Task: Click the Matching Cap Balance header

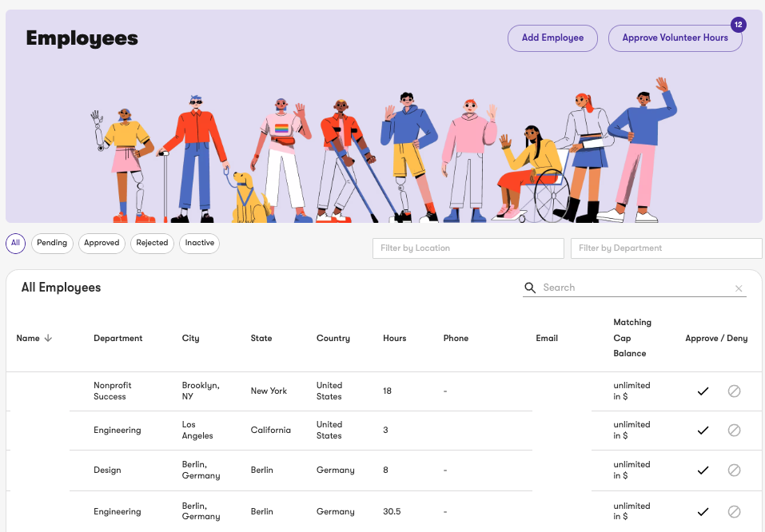Action: point(632,338)
